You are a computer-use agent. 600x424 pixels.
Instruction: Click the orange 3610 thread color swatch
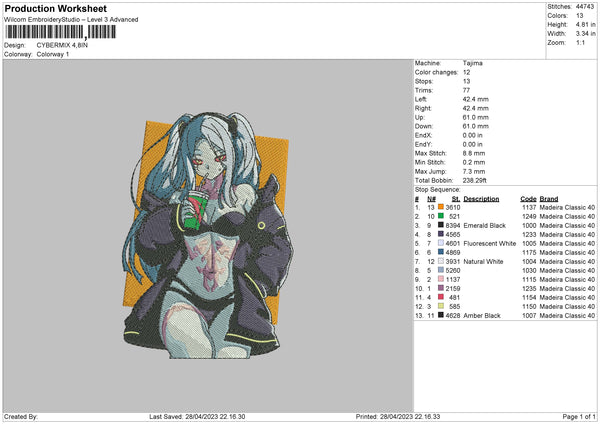tap(441, 207)
